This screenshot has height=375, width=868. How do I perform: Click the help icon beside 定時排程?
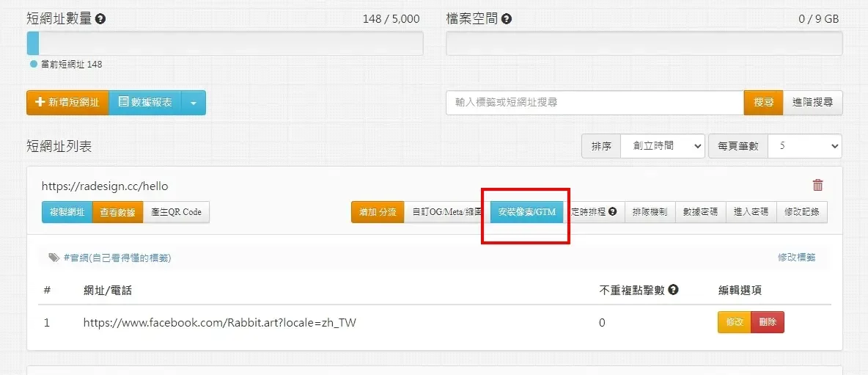pos(612,211)
